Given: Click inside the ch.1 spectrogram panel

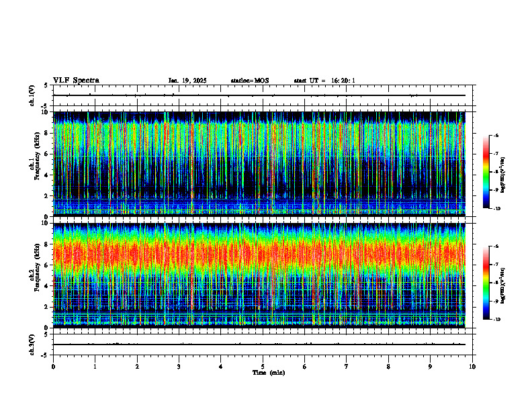Looking at the screenshot, I should (259, 164).
